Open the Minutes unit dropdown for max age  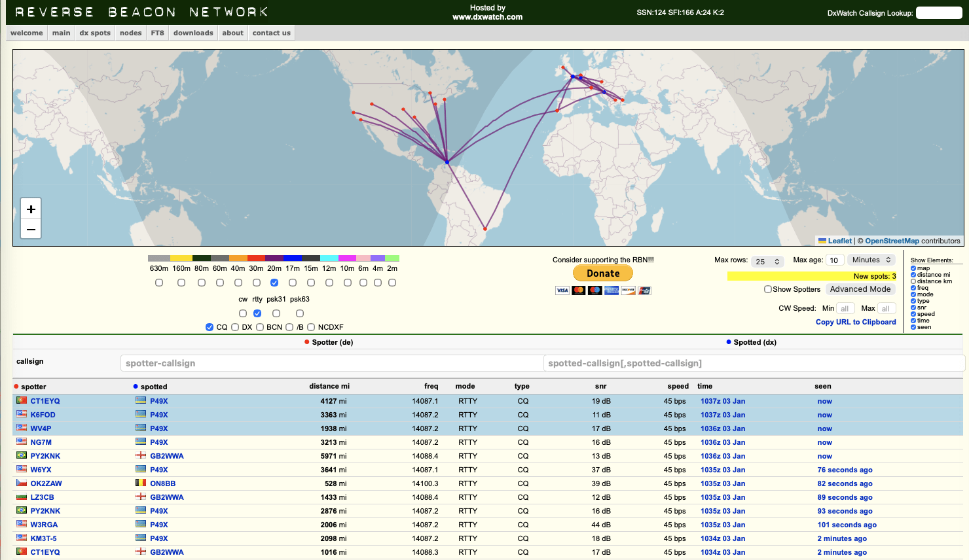tap(871, 260)
